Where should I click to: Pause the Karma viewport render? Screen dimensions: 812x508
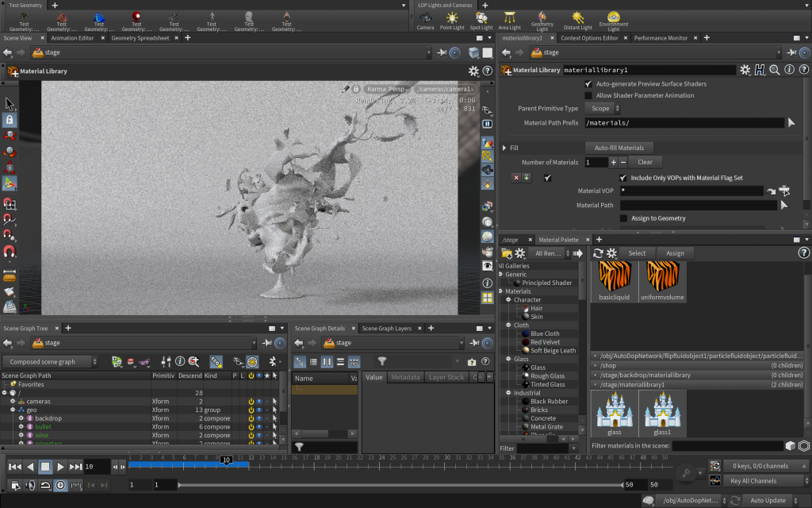tap(488, 124)
